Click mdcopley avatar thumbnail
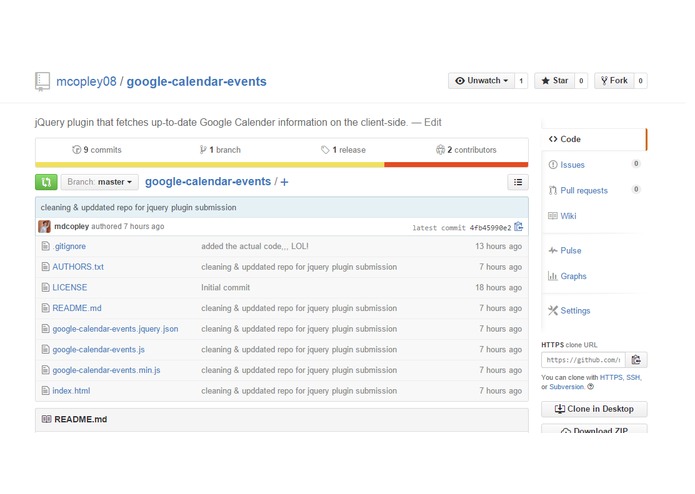695x494 pixels. 44,226
